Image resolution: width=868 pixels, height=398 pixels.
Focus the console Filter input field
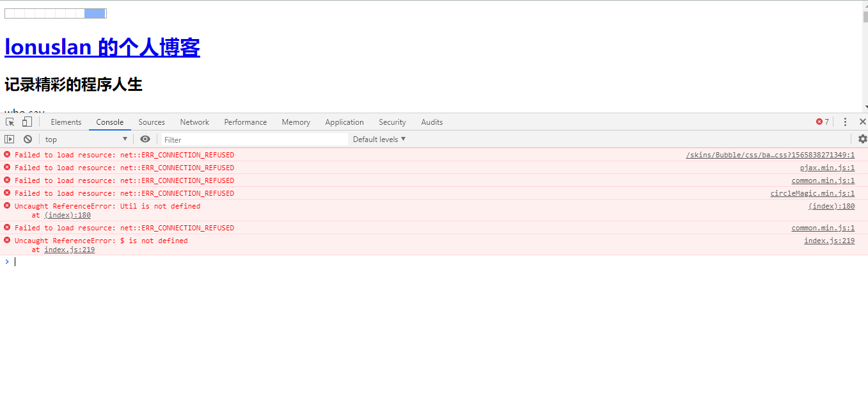(254, 139)
